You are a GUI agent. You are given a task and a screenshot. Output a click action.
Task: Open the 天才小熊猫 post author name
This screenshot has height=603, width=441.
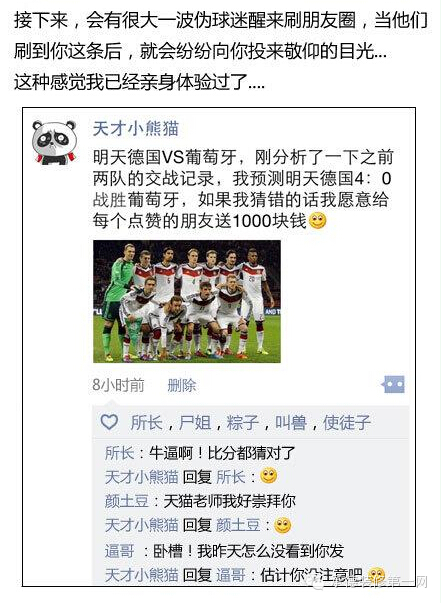point(136,128)
